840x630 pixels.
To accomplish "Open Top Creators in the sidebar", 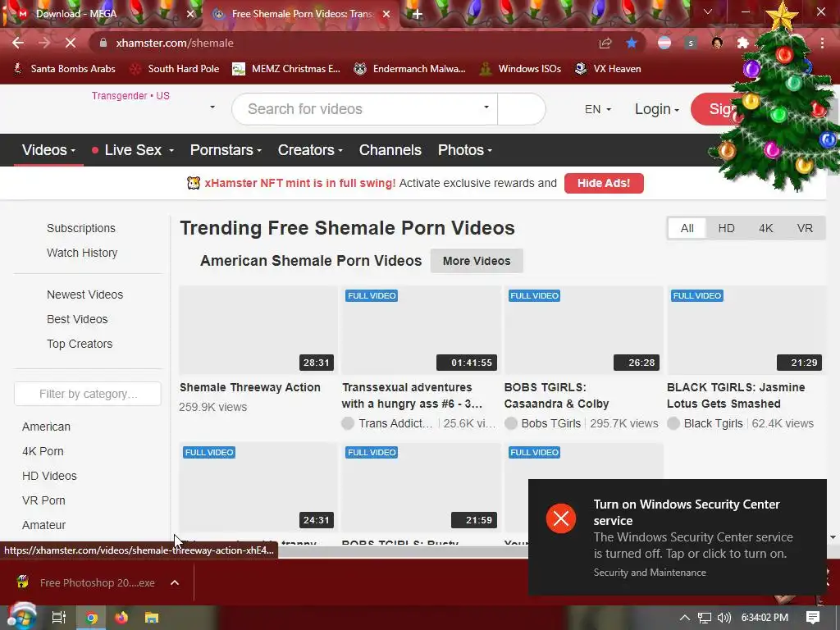I will coord(80,344).
